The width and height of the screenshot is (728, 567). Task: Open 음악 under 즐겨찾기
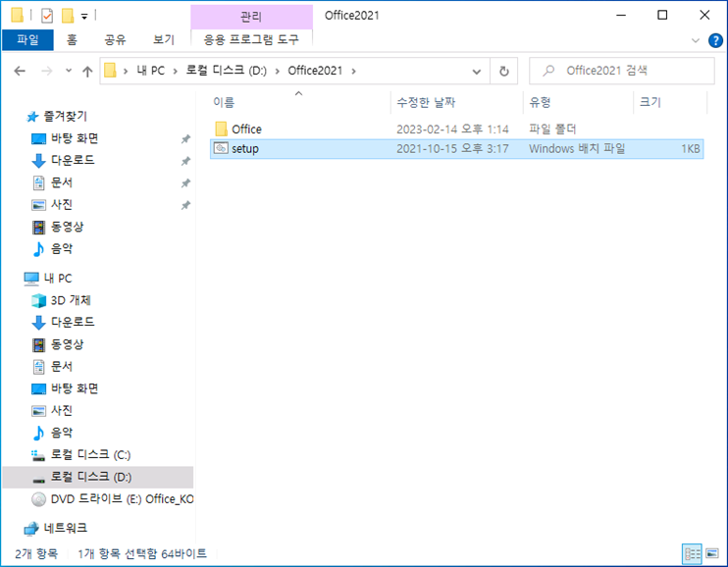point(62,248)
